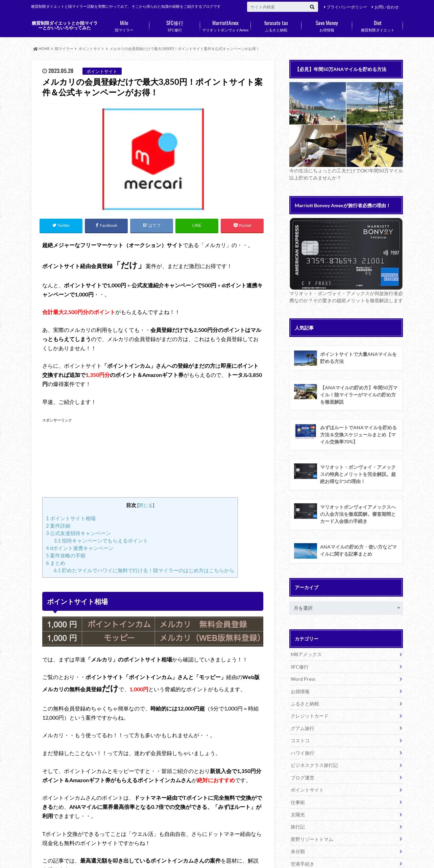Share the article on Facebook
The width and height of the screenshot is (434, 868).
[x=106, y=225]
